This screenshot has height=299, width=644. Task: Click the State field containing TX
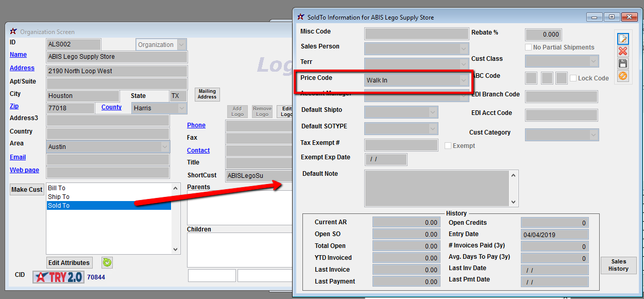click(x=178, y=96)
